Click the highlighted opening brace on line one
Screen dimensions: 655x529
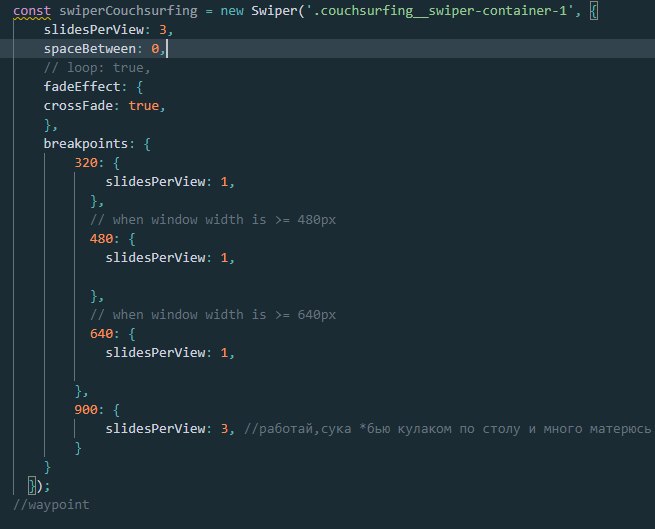pos(593,11)
